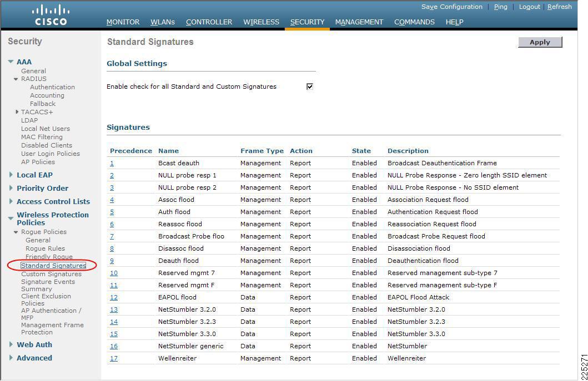This screenshot has height=381, width=588.
Task: Expand the Local EAP section
Action: coord(11,175)
